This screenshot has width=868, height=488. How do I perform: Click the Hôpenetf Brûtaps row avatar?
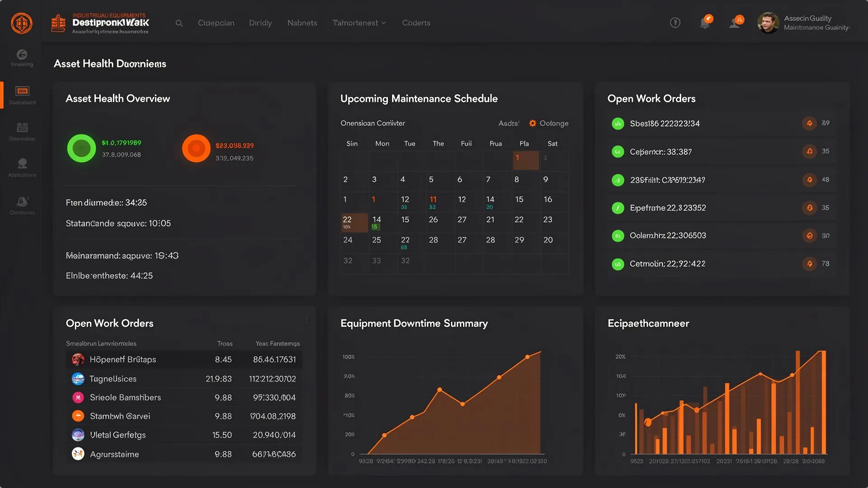(x=78, y=359)
